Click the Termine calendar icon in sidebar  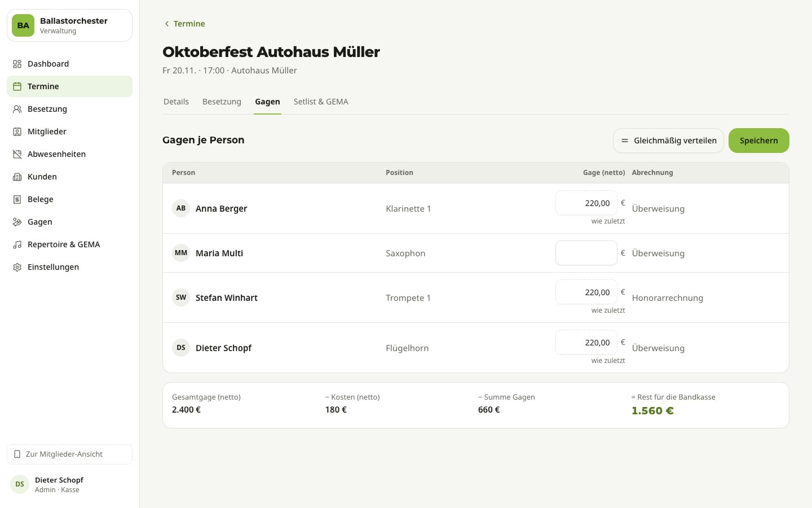[x=17, y=86]
